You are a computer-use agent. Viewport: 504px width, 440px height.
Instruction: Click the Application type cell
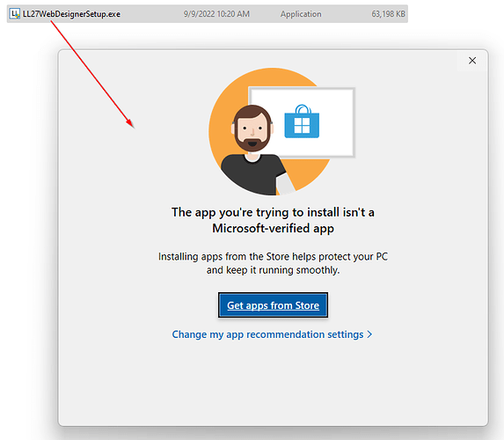click(301, 14)
